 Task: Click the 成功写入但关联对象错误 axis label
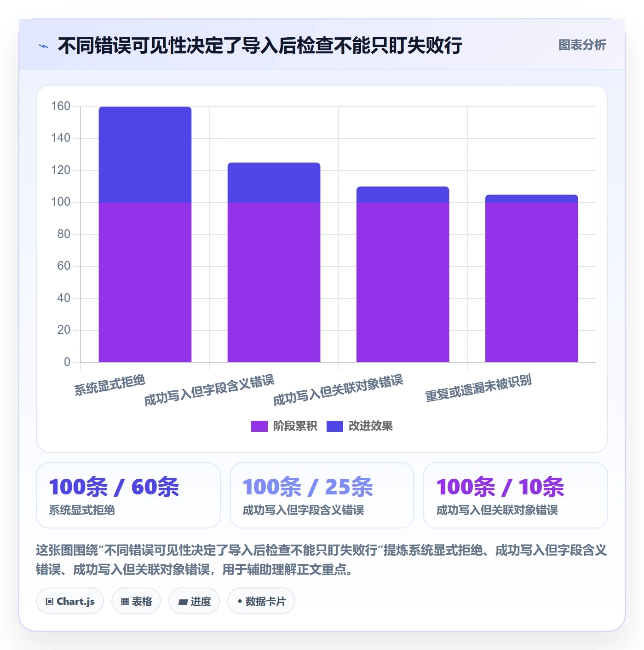coord(338,390)
